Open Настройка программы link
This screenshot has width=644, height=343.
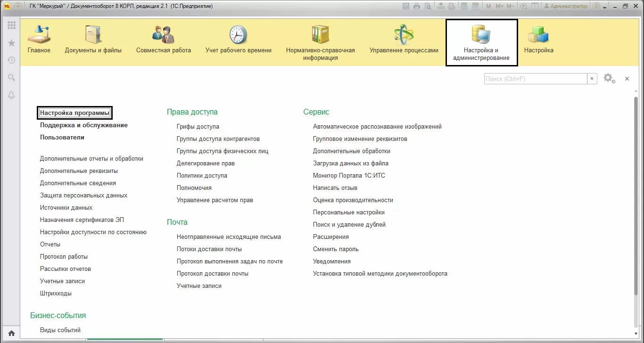click(x=75, y=113)
